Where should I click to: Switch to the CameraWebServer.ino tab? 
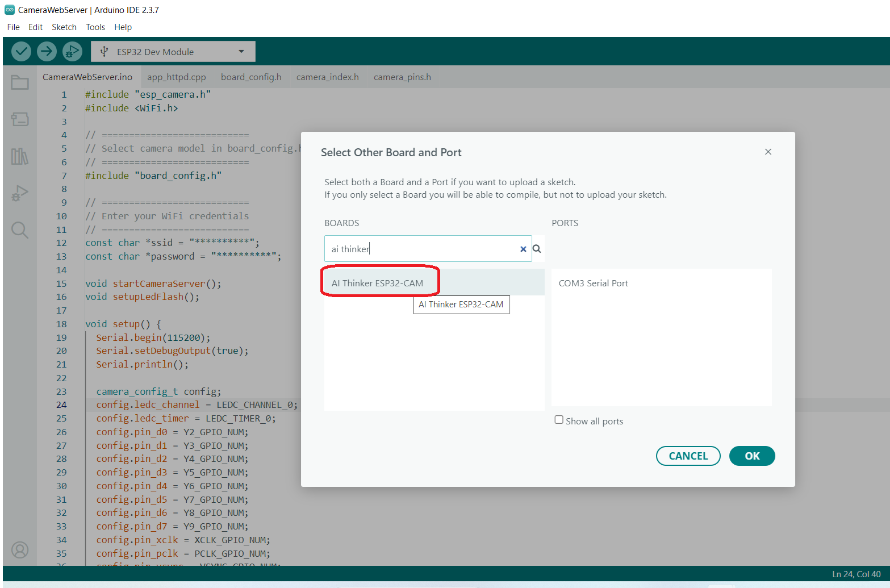87,77
